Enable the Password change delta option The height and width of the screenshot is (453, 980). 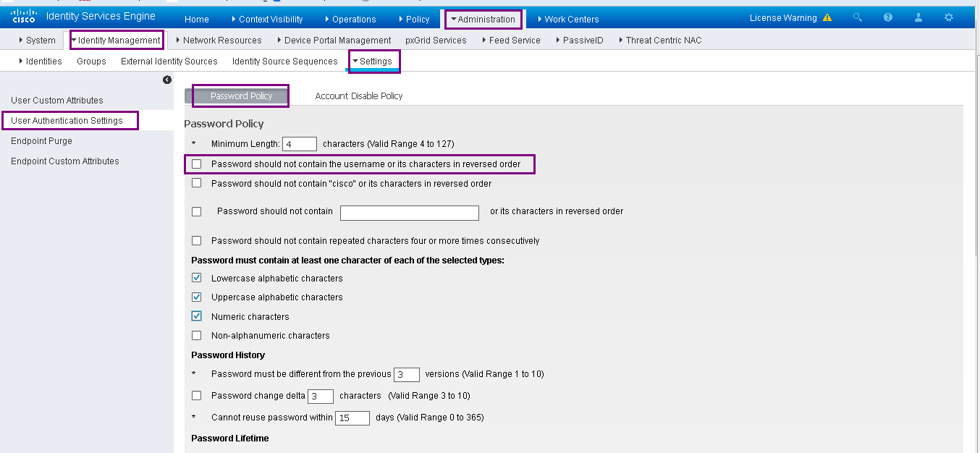196,395
